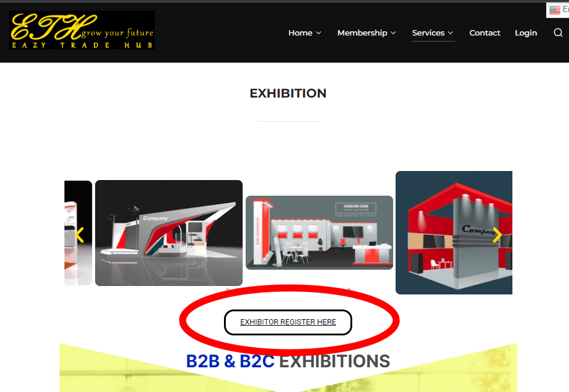Click the B2B & B2C Exhibitions banner heading

click(288, 361)
